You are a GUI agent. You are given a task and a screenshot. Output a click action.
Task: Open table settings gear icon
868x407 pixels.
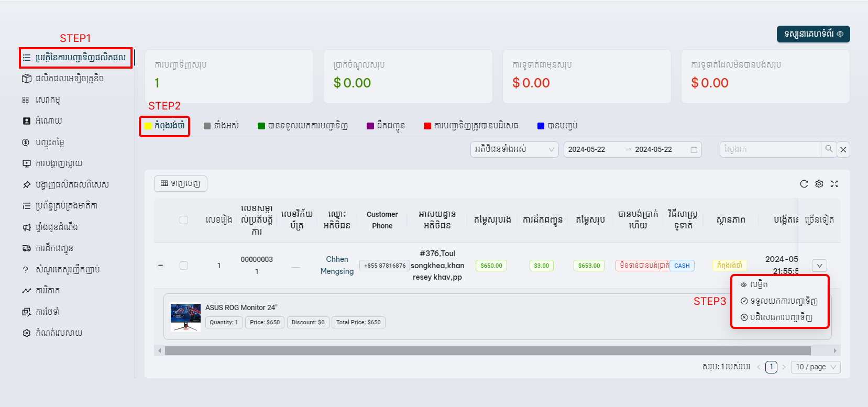coord(819,184)
